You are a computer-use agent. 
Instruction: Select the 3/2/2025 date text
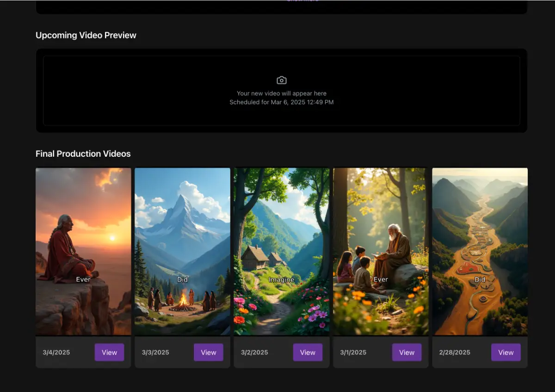point(254,352)
